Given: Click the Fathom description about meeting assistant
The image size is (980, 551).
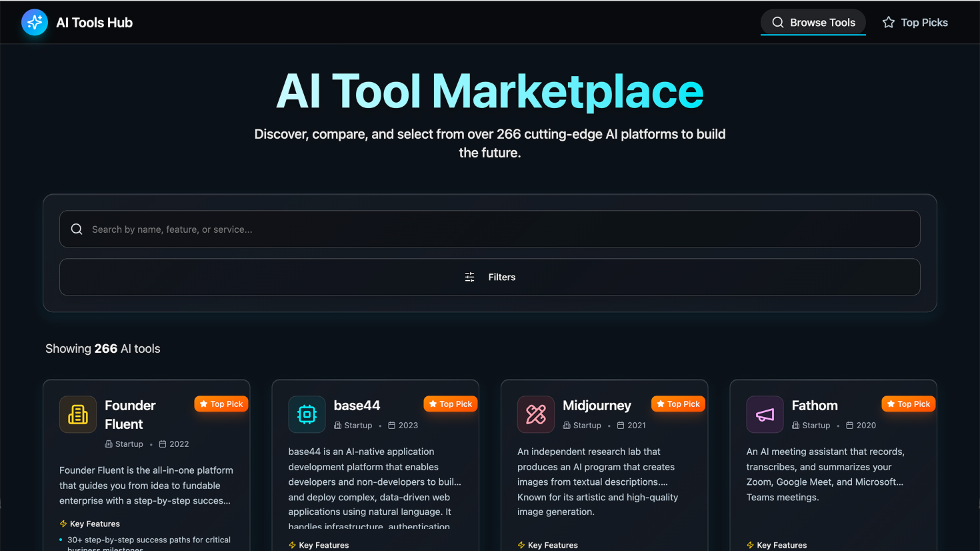Looking at the screenshot, I should point(825,474).
